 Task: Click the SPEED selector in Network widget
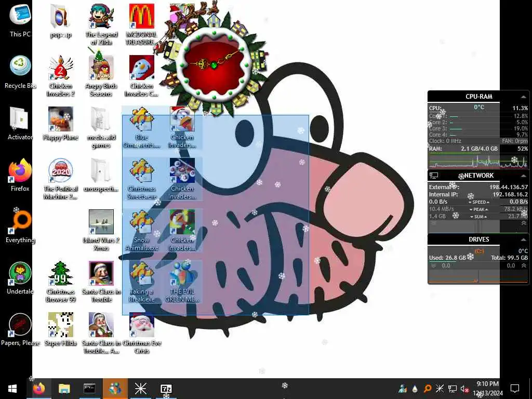[479, 202]
